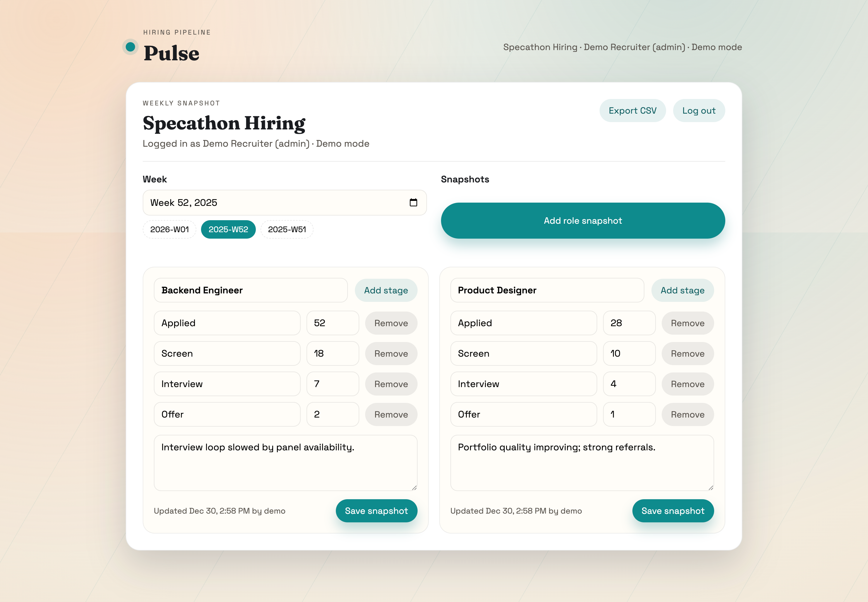Save snapshot for Backend Engineer
868x602 pixels.
pos(376,511)
